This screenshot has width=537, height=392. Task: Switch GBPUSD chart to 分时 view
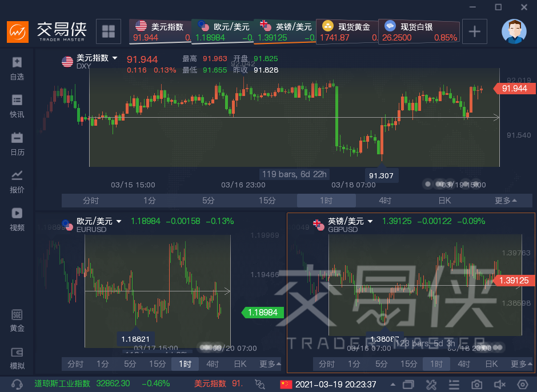point(327,364)
